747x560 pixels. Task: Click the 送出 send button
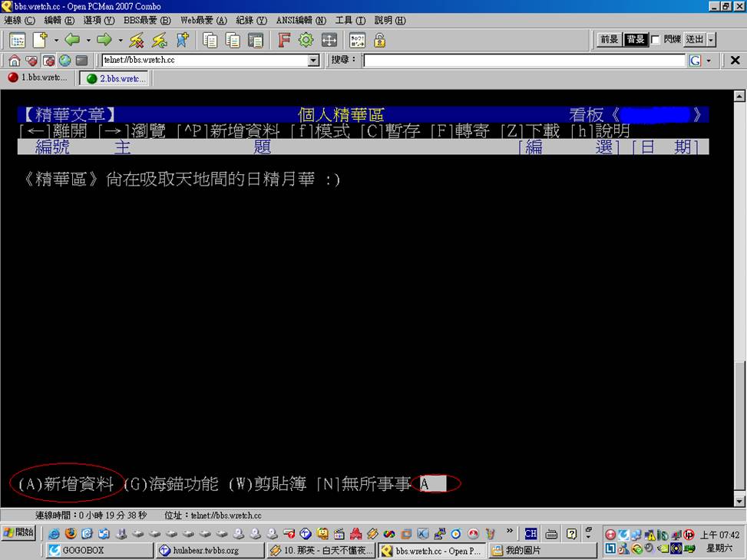(694, 40)
